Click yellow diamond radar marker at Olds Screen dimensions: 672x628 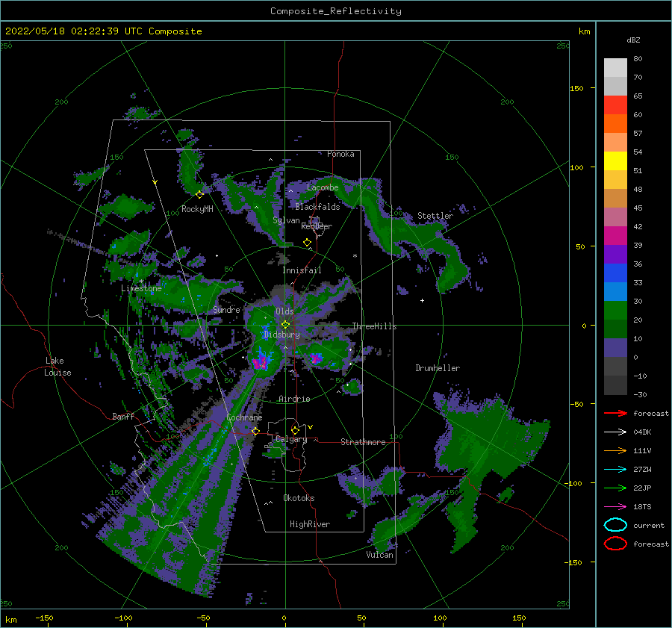[x=285, y=325]
